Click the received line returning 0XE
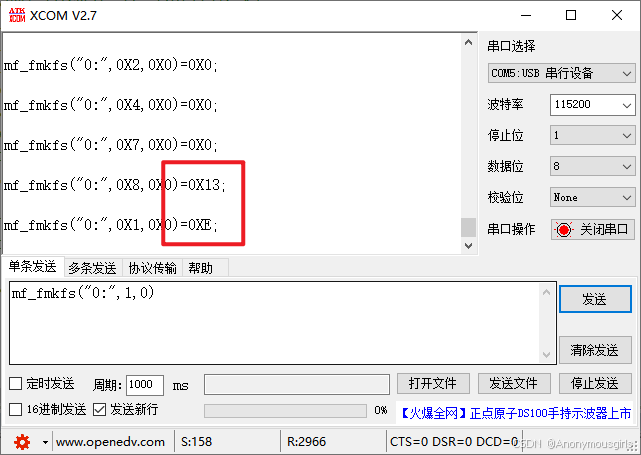641x455 pixels. (x=111, y=225)
